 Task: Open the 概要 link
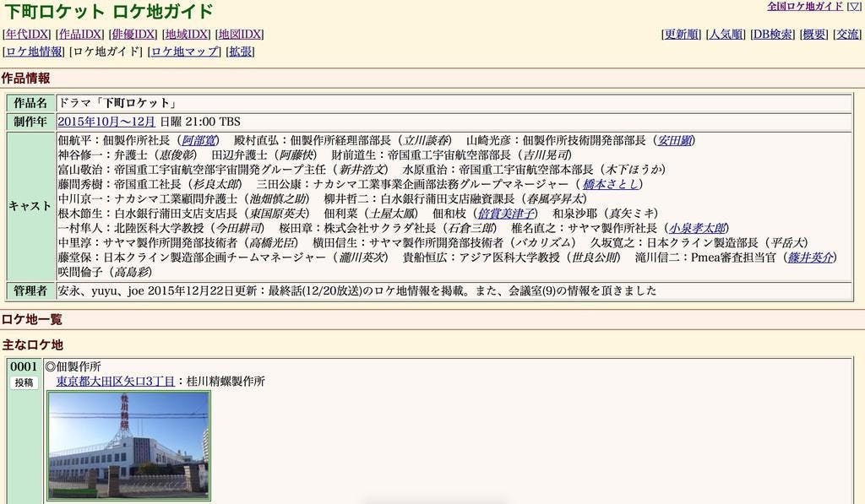(813, 34)
